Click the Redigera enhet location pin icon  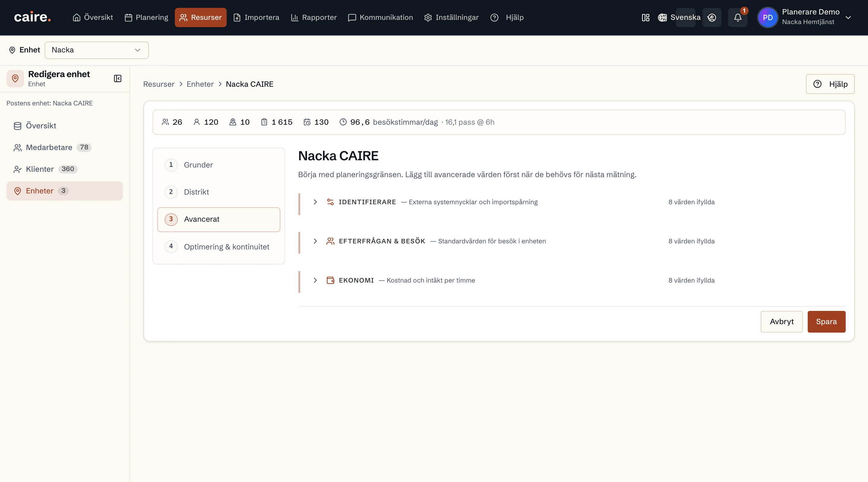15,79
